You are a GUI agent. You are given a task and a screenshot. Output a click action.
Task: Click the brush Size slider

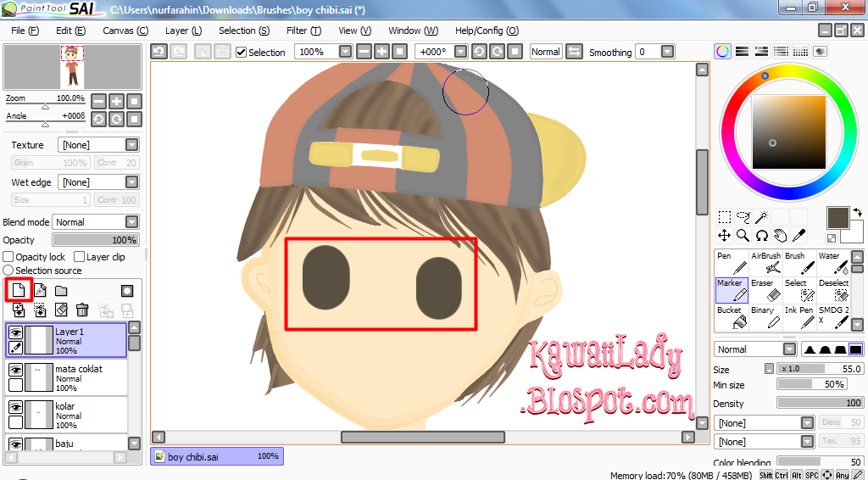[821, 369]
